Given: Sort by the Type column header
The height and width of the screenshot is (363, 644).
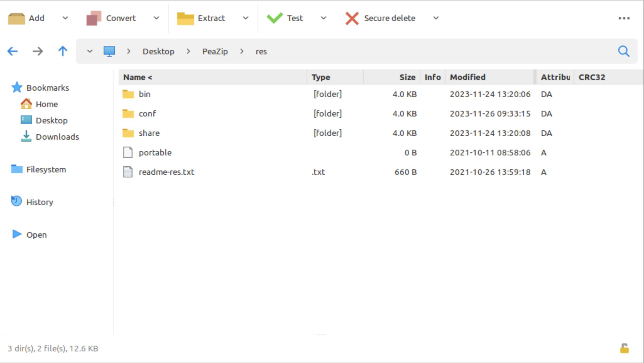Looking at the screenshot, I should click(x=335, y=77).
